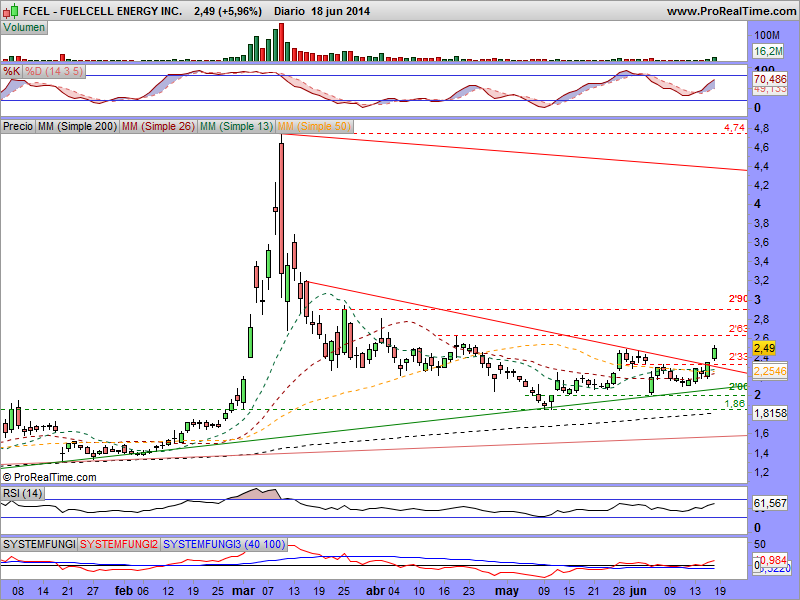Click the 4,74 resistance level label
This screenshot has width=800, height=600.
pyautogui.click(x=735, y=128)
